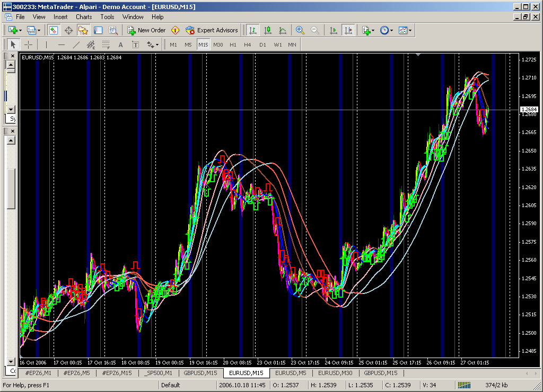Expand the Indicators dropdown arrow
The width and height of the screenshot is (543, 392).
pos(373,30)
